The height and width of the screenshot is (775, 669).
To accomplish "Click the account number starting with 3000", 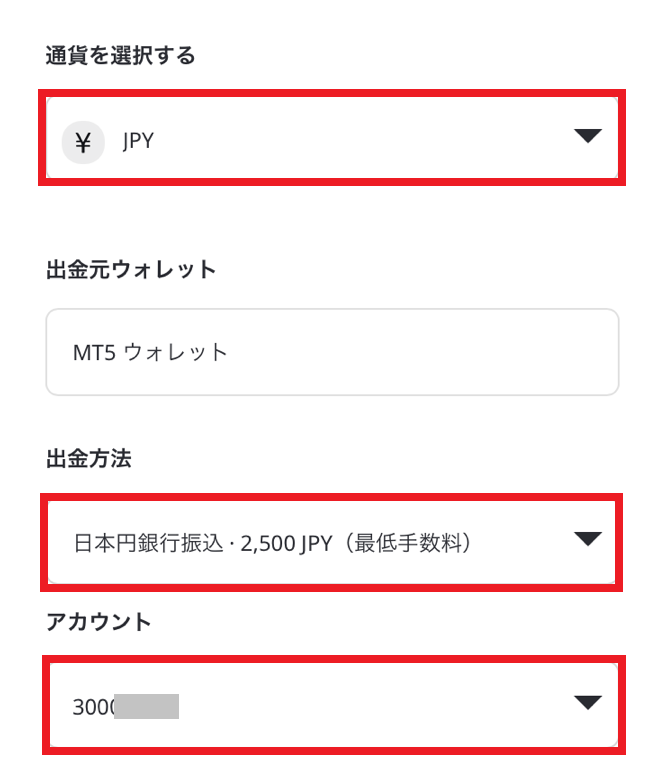I will click(x=125, y=707).
